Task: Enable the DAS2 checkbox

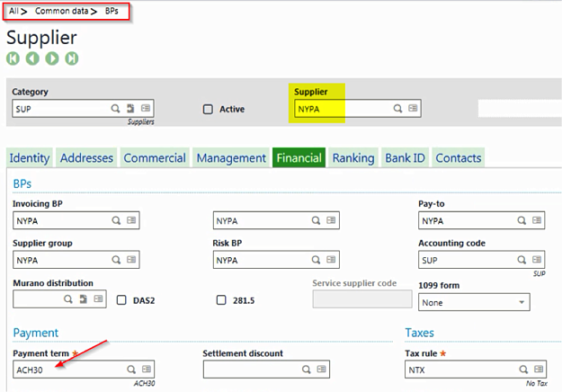Action: pos(121,300)
